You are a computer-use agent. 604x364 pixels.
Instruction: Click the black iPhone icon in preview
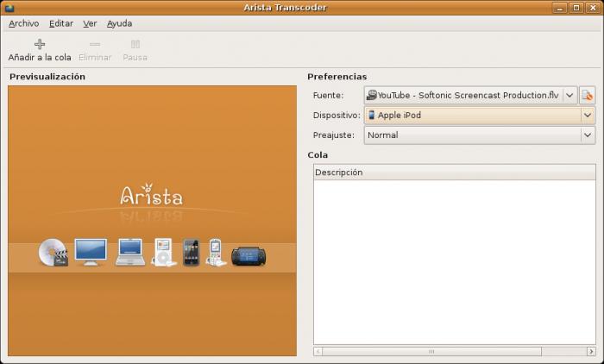[191, 253]
